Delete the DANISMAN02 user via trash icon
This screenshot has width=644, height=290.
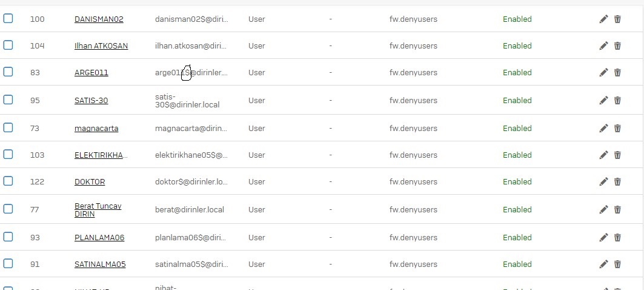coord(617,19)
